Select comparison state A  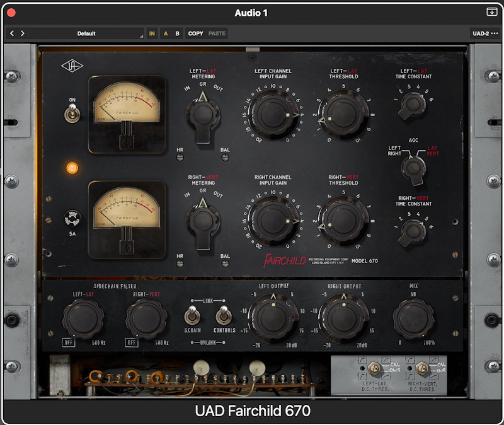coord(166,33)
